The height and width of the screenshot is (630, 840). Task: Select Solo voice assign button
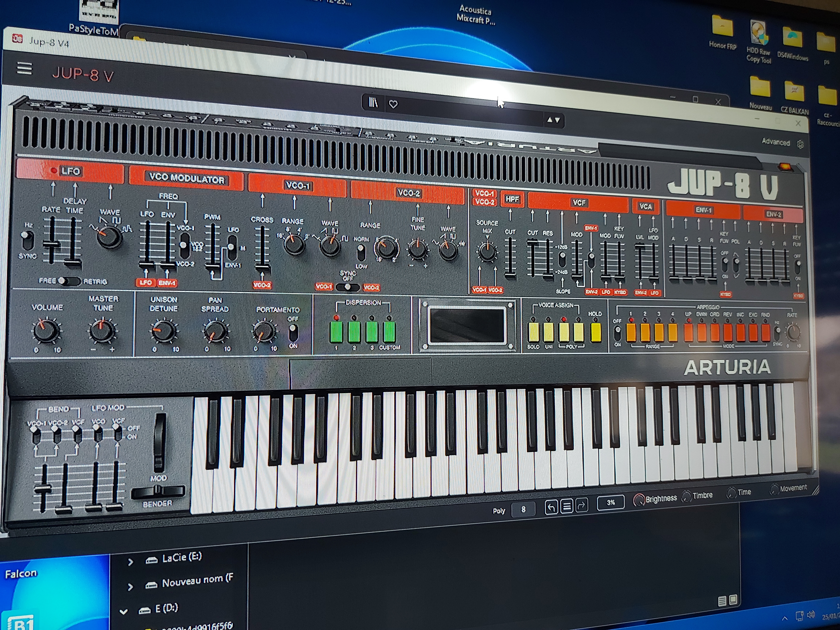(x=533, y=332)
